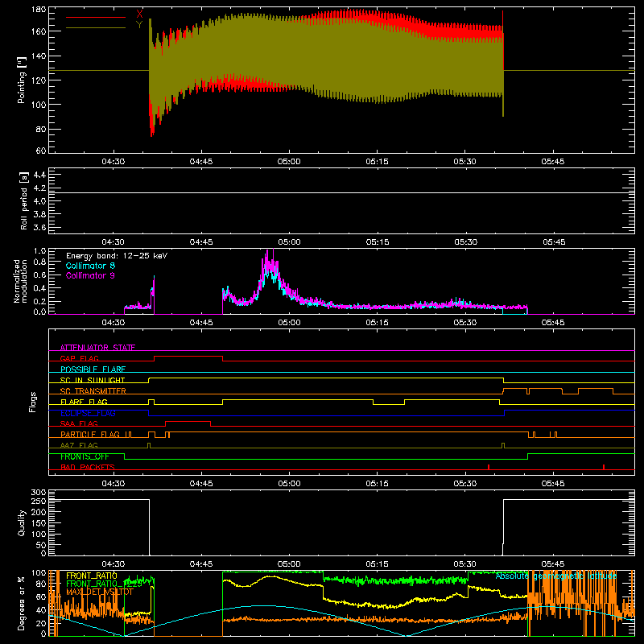Click the '1.0' tick on the modulation axis

[39, 251]
